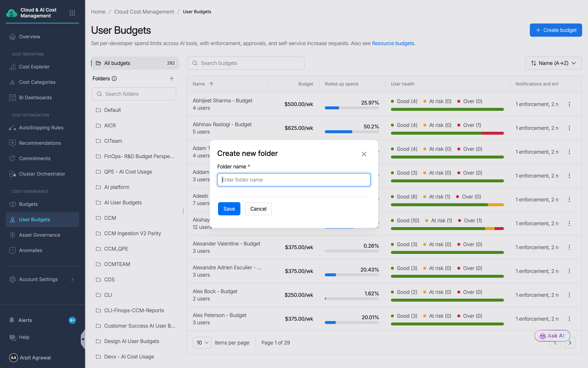Close the Create new folder dialog
Screen dimensions: 588x368
coord(364,154)
